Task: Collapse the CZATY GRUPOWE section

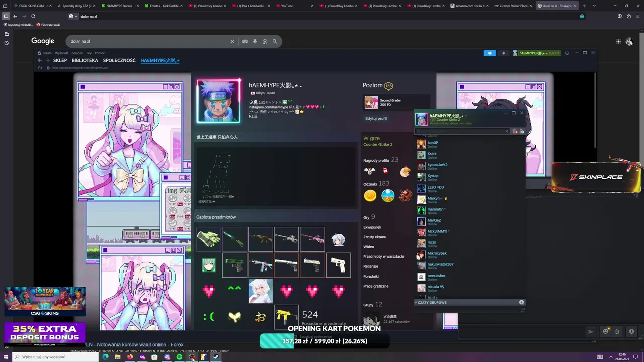Action: click(432, 302)
